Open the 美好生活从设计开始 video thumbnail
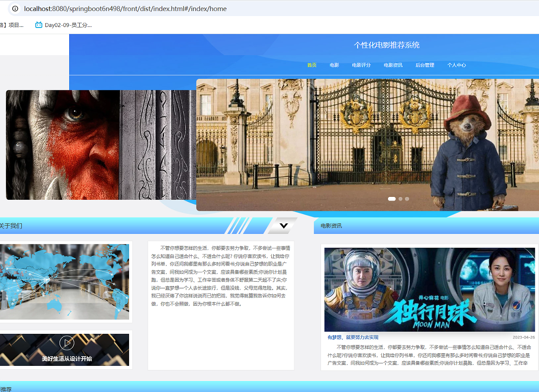Viewport: 539px width, 392px height. pos(65,350)
